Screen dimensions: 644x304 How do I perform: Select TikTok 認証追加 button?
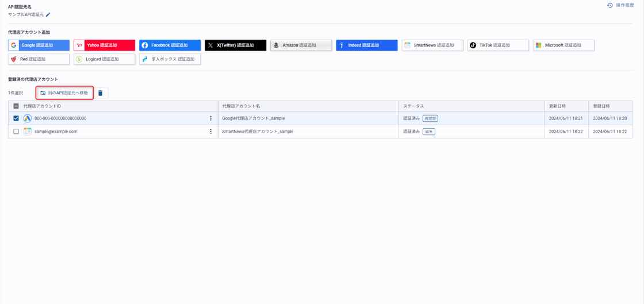[497, 45]
